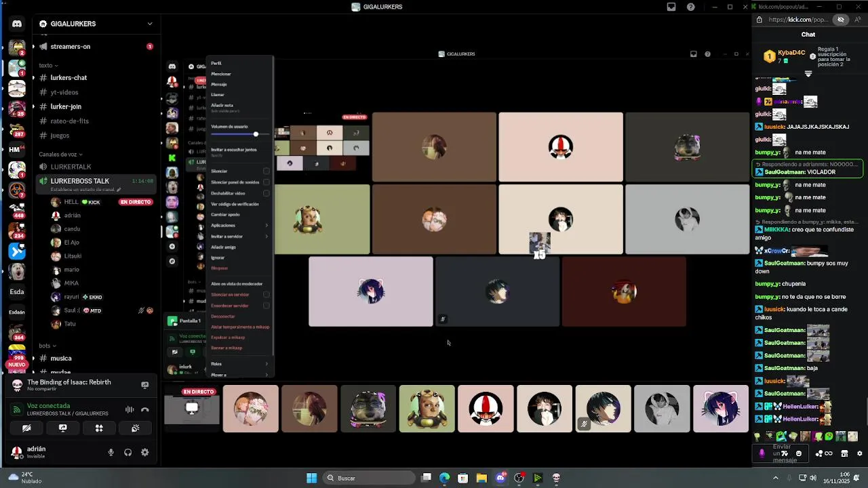Collapse the 'texto' channel category
The width and height of the screenshot is (868, 488).
coord(47,66)
